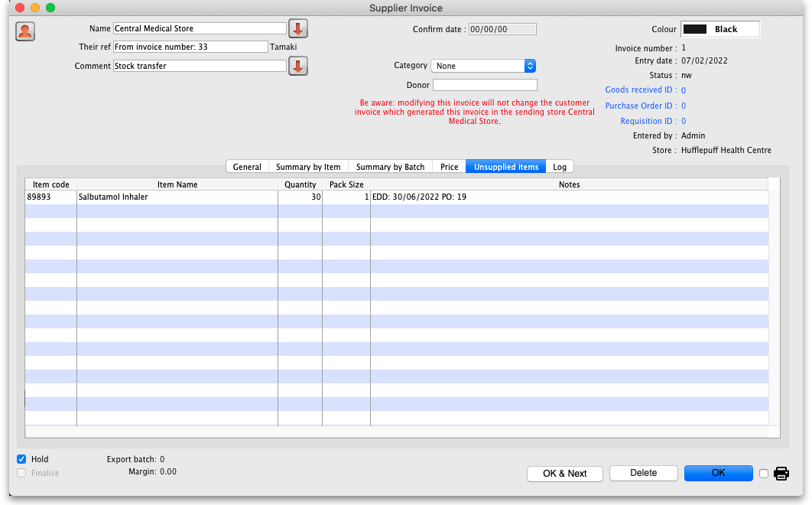Select the Summary by Batch tab

point(390,167)
